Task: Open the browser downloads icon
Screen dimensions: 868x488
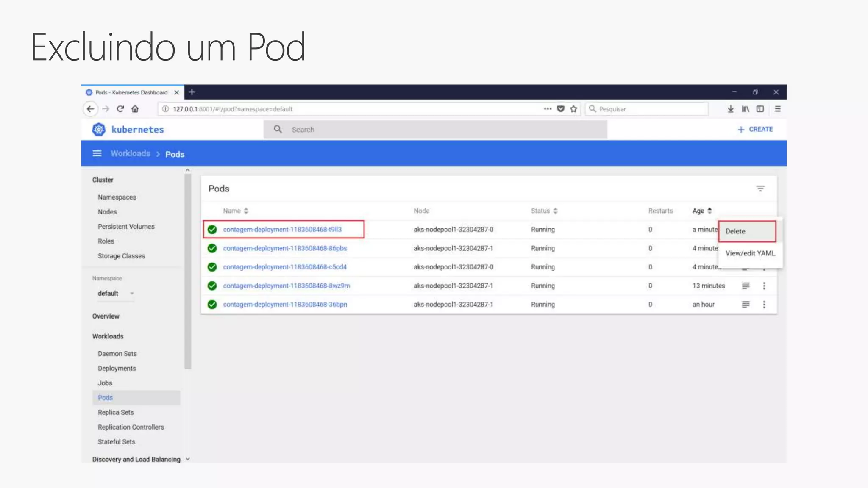Action: 730,109
